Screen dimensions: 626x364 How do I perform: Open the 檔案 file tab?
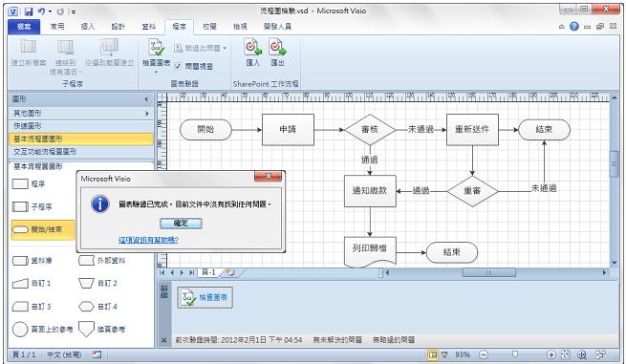[x=24, y=27]
